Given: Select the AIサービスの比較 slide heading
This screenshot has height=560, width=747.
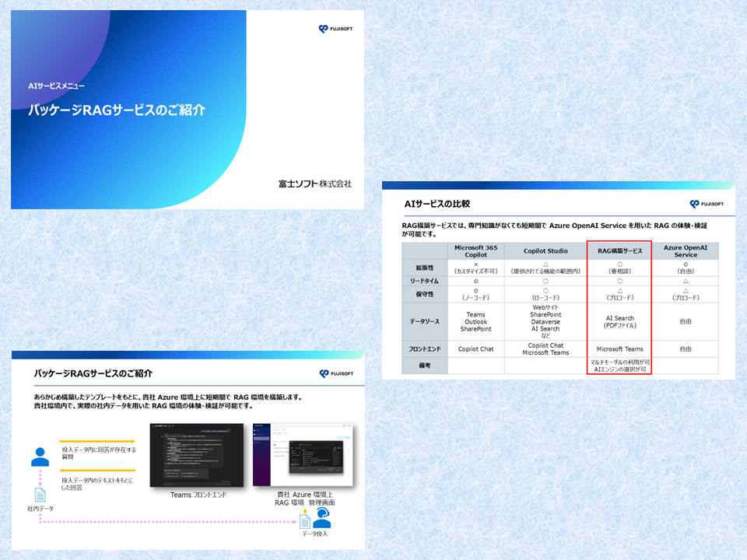Looking at the screenshot, I should point(437,204).
